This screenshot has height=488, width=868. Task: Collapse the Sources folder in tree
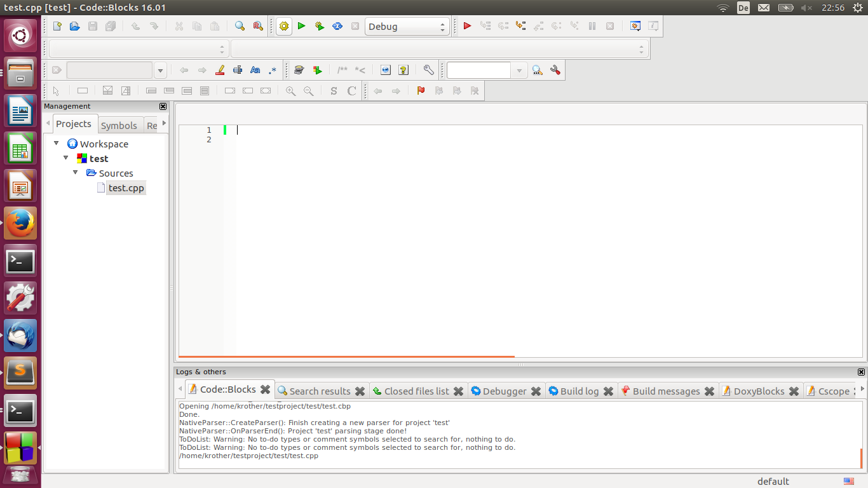76,173
